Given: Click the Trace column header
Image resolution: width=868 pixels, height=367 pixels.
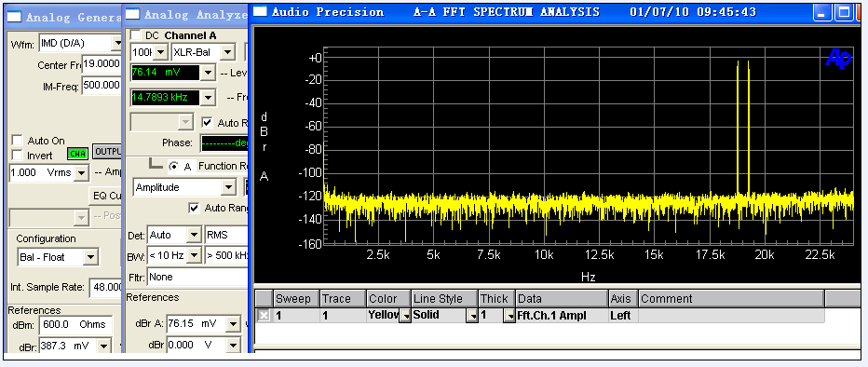Looking at the screenshot, I should click(x=344, y=299).
